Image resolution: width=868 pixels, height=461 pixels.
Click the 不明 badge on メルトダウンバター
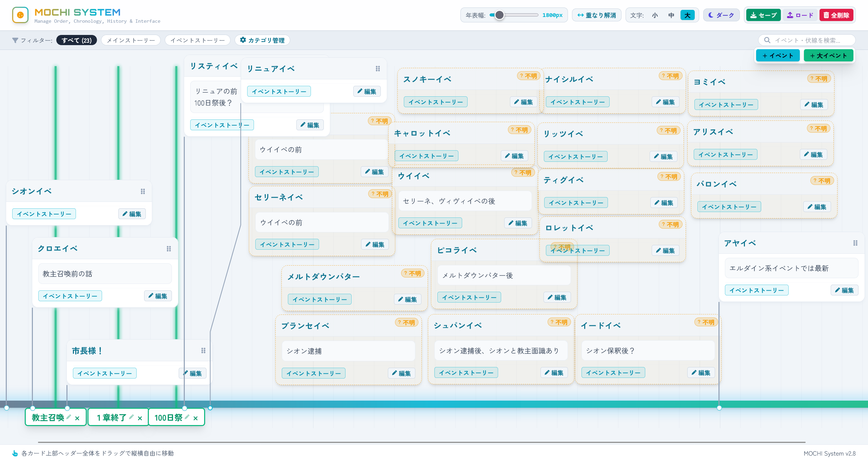tap(412, 273)
